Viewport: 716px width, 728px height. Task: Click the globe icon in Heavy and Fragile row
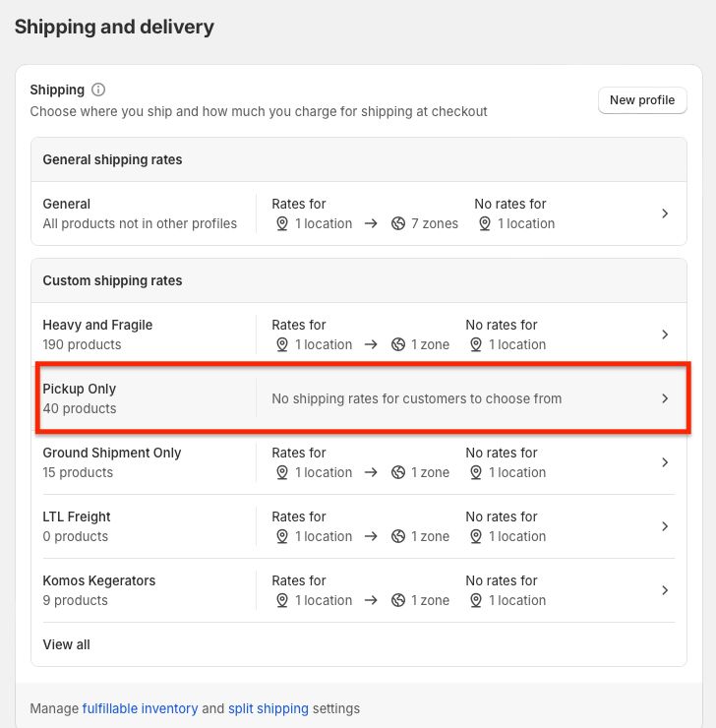398,344
